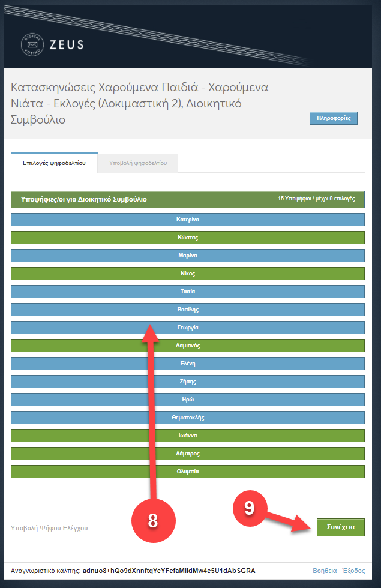This screenshot has width=381, height=588.
Task: Deselect candidate Νίκος
Action: coord(188,274)
